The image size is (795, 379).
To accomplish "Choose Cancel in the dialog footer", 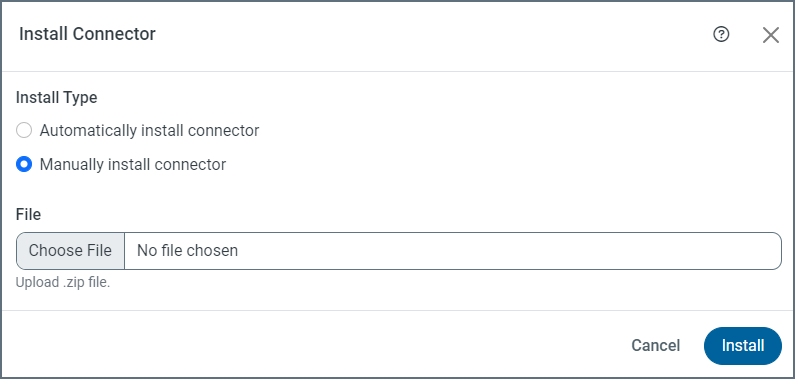I will click(x=655, y=346).
